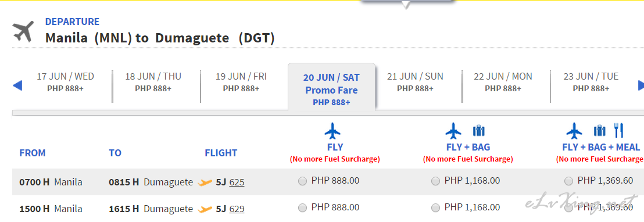Open flight number 629 details link
Image resolution: width=644 pixels, height=222 pixels.
(237, 209)
